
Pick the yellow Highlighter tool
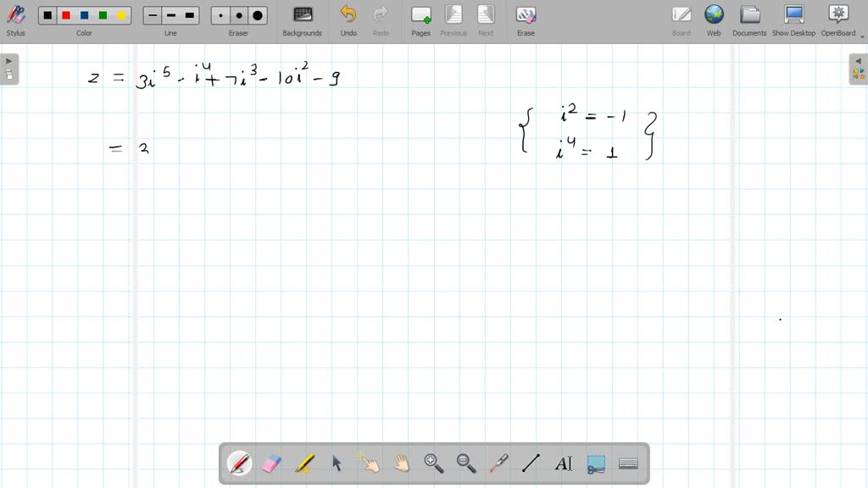click(x=303, y=463)
